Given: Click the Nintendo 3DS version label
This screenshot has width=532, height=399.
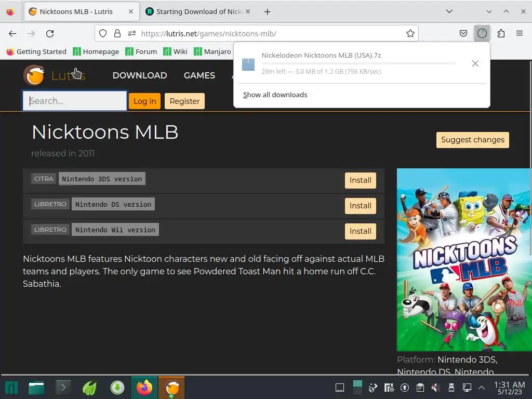Looking at the screenshot, I should 102,179.
